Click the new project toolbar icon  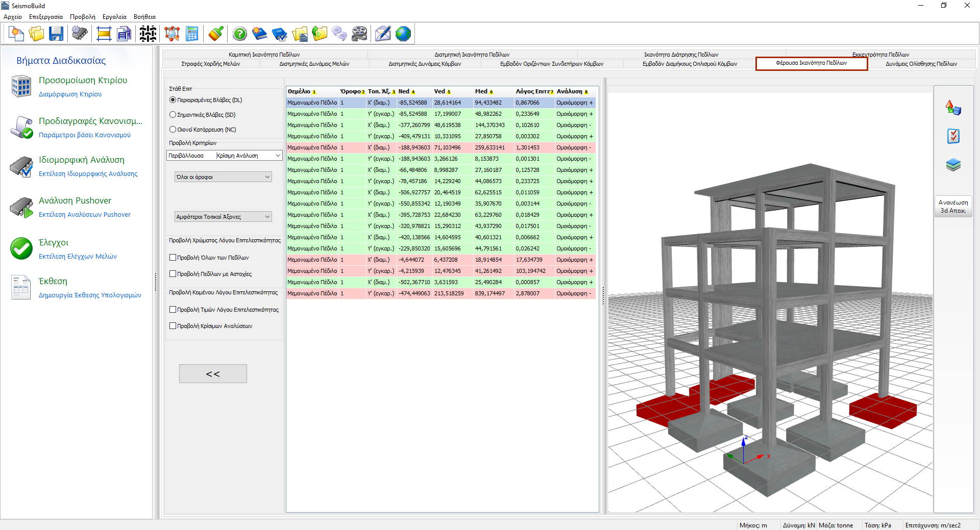tap(16, 34)
